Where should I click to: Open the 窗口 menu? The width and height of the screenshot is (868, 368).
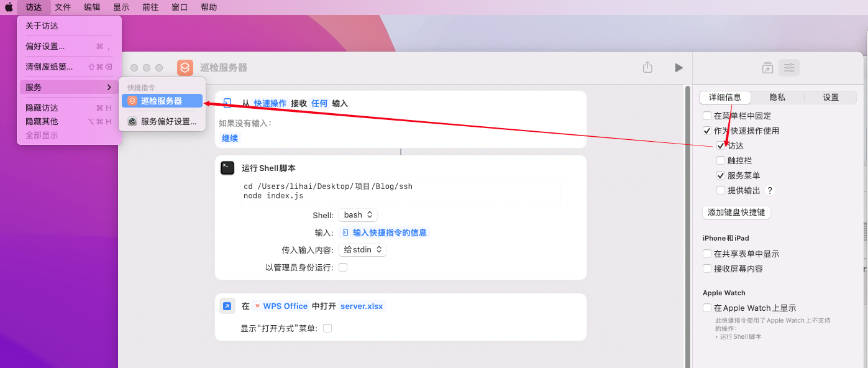[x=180, y=7]
